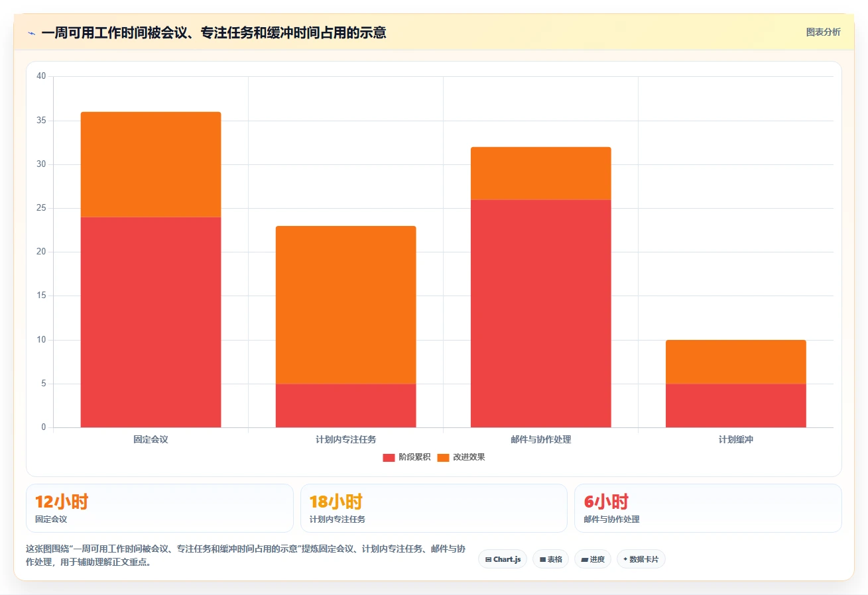Screen dimensions: 868x595
Task: Click the orange segment of the 计划缓冲 bar
Action: 735,362
